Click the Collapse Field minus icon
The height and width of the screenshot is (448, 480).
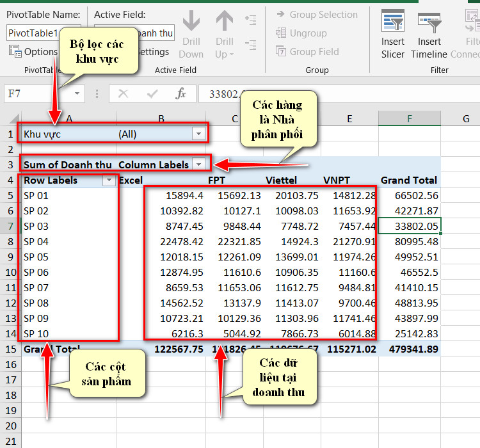251,45
